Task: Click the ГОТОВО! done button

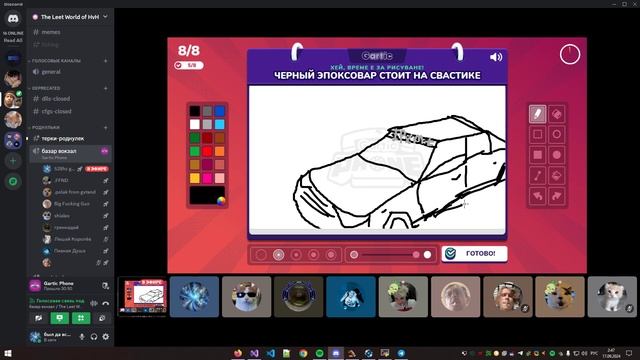Action: (x=474, y=253)
